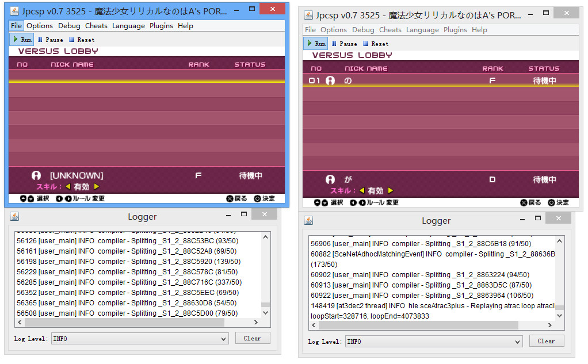Viewport: 588px width, 364px height.
Task: Click the Pause icon in the inactive Jpcsp window
Action: click(x=334, y=44)
